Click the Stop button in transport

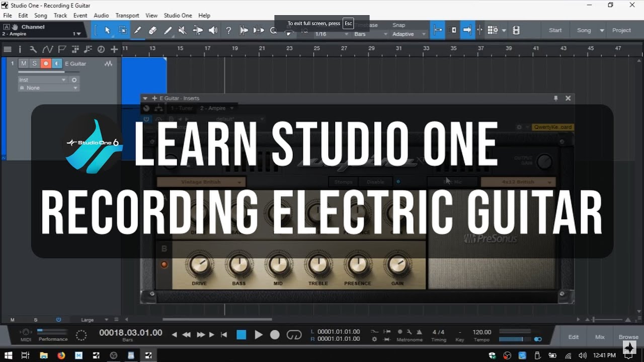(x=242, y=335)
